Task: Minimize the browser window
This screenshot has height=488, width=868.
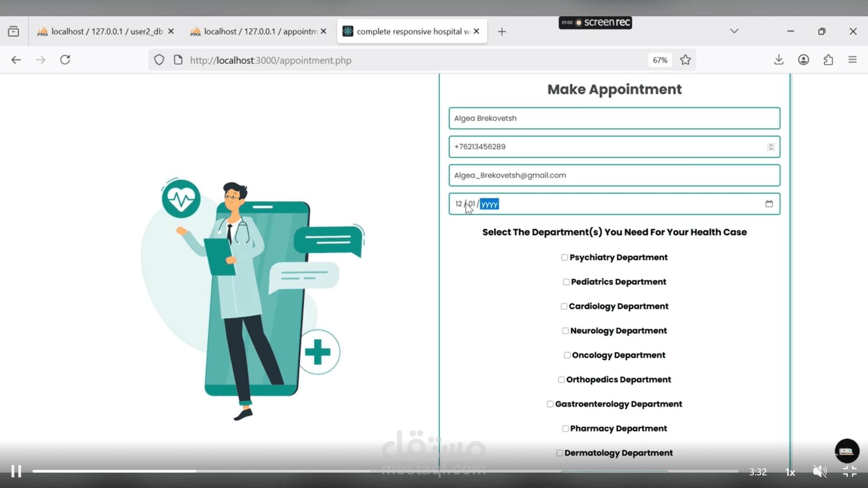Action: [x=791, y=31]
